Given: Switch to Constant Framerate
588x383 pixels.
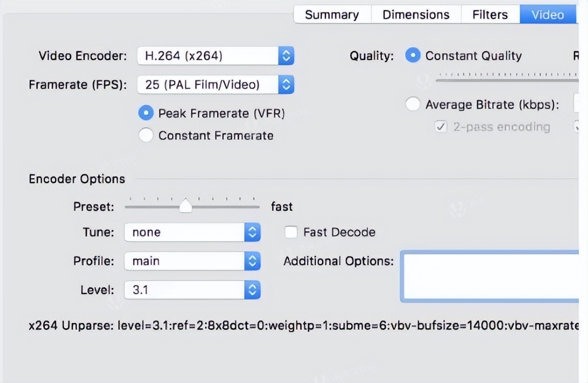Looking at the screenshot, I should click(146, 135).
